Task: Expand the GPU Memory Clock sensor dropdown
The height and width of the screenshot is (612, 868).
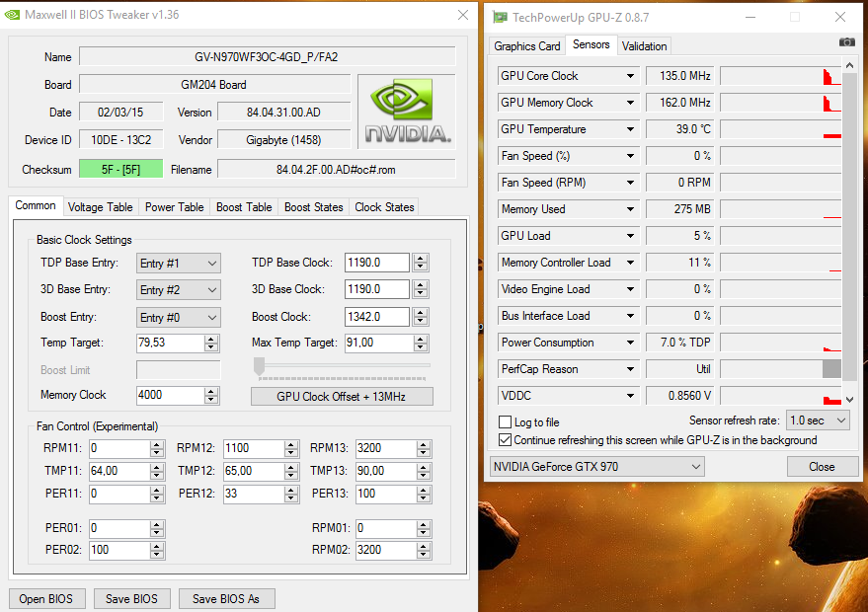Action: (x=630, y=103)
